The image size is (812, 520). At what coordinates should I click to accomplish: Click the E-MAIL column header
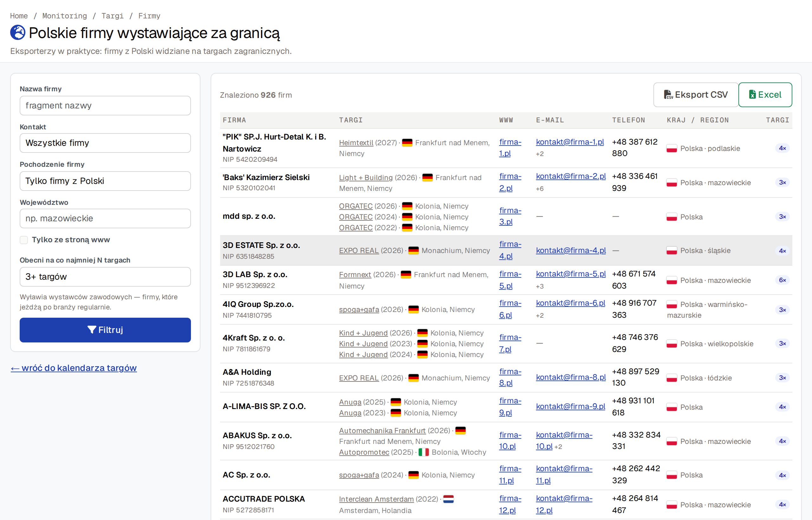[x=550, y=120]
